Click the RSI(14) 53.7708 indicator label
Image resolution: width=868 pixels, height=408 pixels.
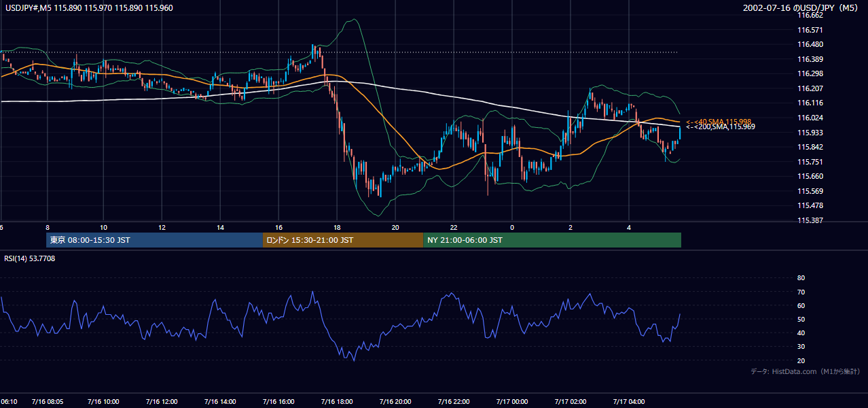tap(29, 258)
